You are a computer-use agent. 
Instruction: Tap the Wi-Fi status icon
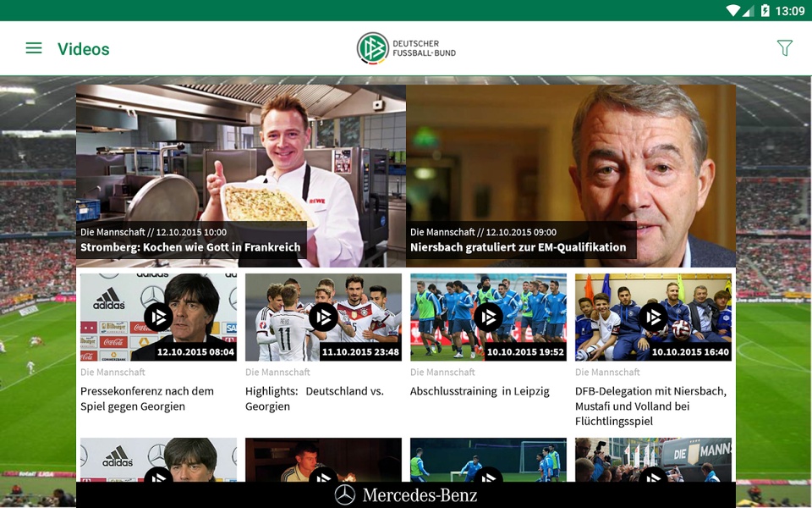tap(732, 10)
